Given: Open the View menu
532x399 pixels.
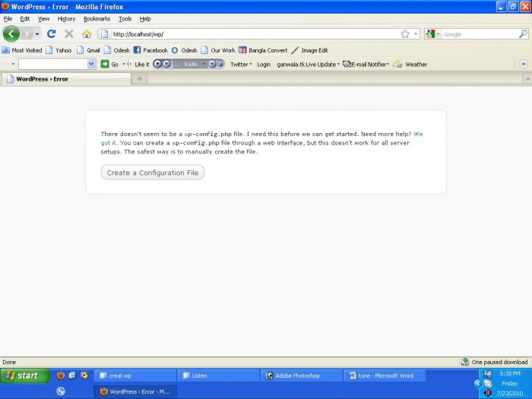Looking at the screenshot, I should tap(43, 19).
